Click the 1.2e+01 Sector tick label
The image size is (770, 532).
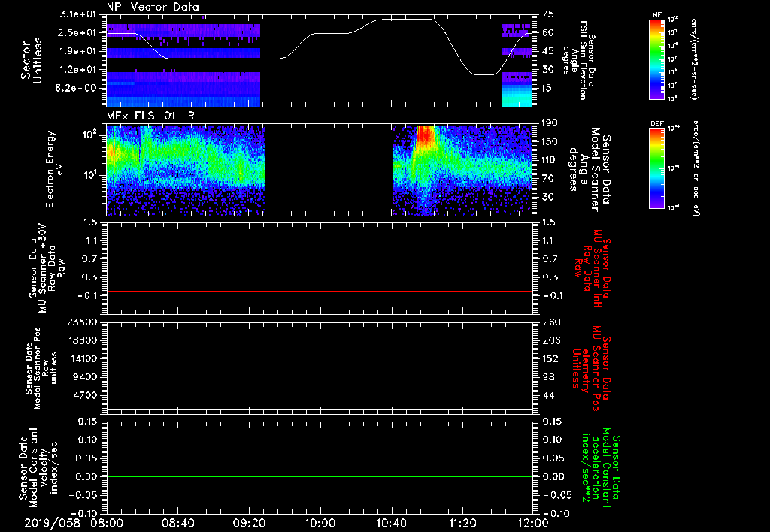pyautogui.click(x=77, y=70)
